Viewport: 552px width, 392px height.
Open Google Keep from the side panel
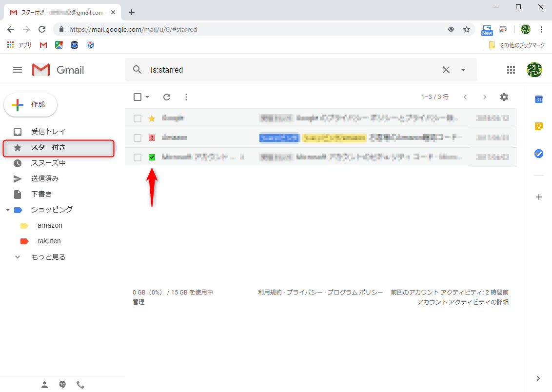(538, 126)
